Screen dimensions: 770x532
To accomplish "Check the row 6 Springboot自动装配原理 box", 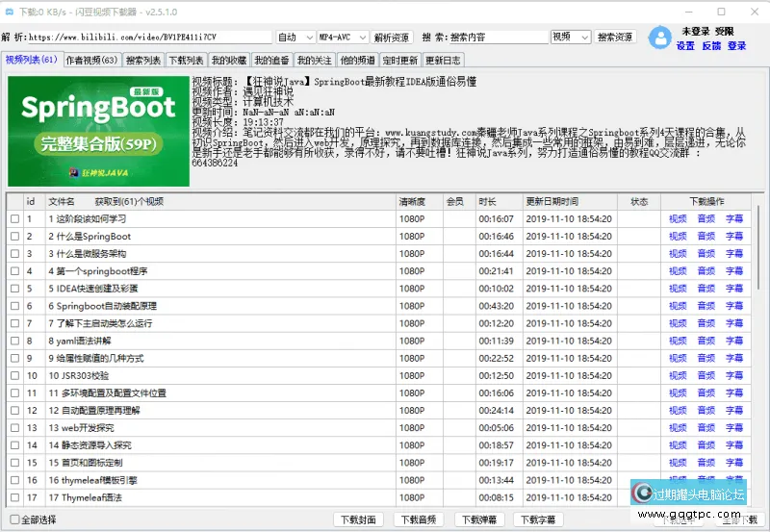I will point(15,306).
